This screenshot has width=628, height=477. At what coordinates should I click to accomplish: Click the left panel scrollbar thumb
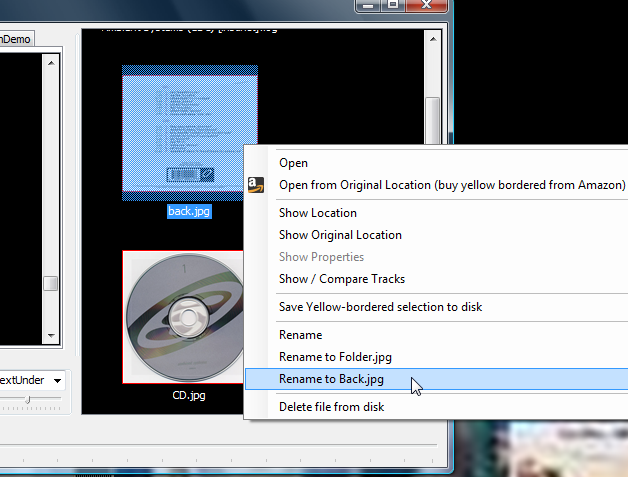[x=51, y=284]
